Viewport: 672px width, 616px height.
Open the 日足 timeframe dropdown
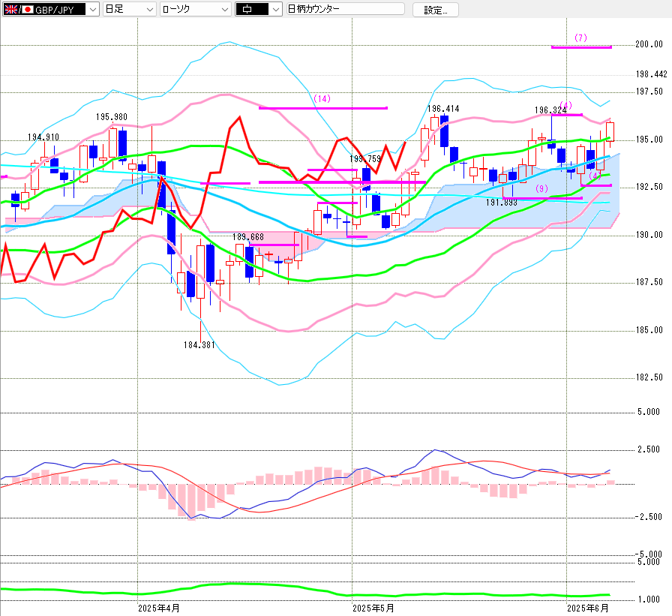(x=129, y=9)
